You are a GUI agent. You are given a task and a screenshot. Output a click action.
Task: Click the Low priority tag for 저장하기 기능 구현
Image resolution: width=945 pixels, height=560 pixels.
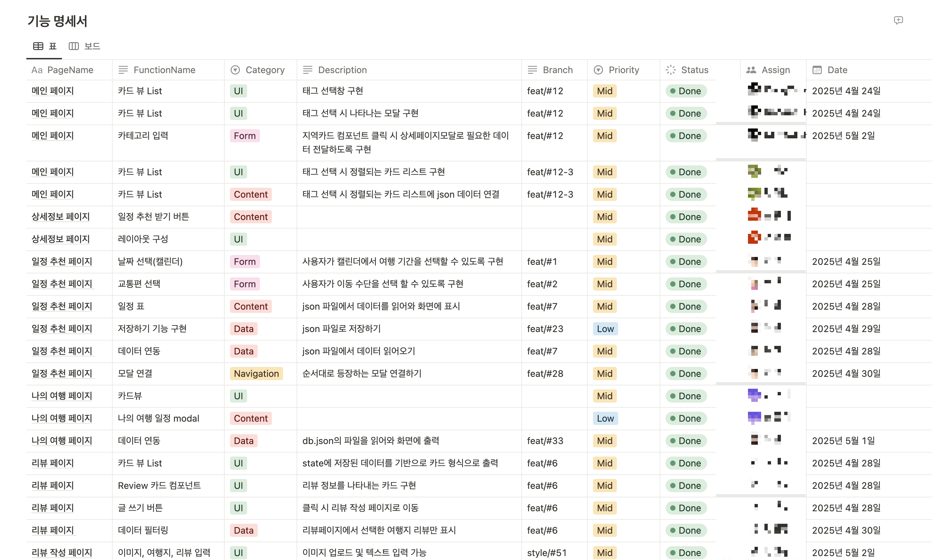(605, 329)
